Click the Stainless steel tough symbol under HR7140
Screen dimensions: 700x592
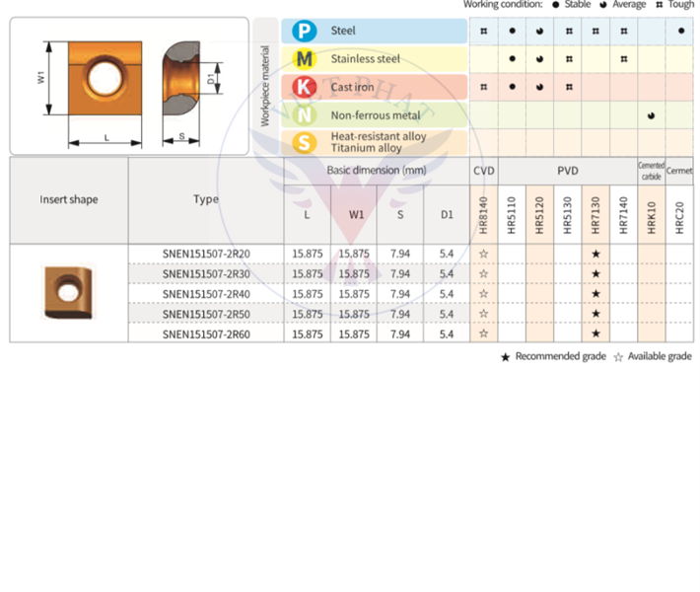624,59
